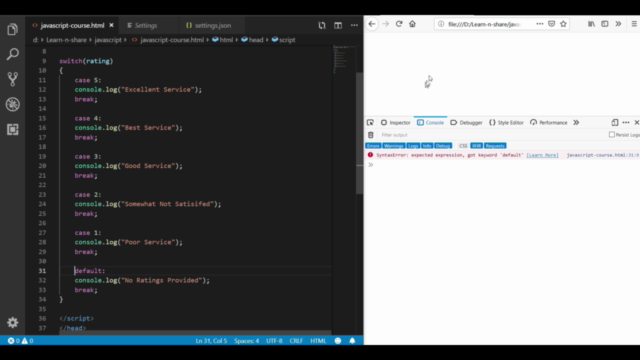This screenshot has width=640, height=360.
Task: Switch to the Style Editor tab
Action: [506, 122]
